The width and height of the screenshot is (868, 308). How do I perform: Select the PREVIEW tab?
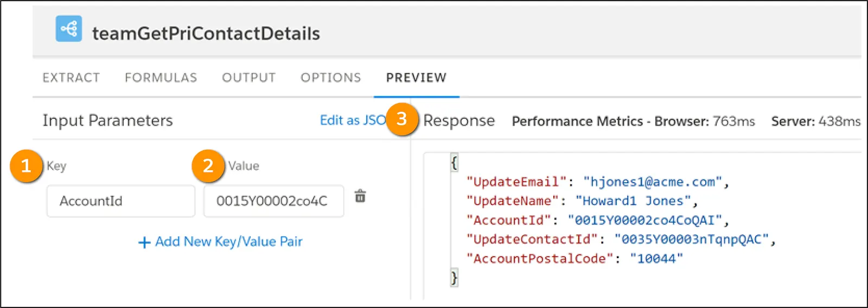(417, 78)
